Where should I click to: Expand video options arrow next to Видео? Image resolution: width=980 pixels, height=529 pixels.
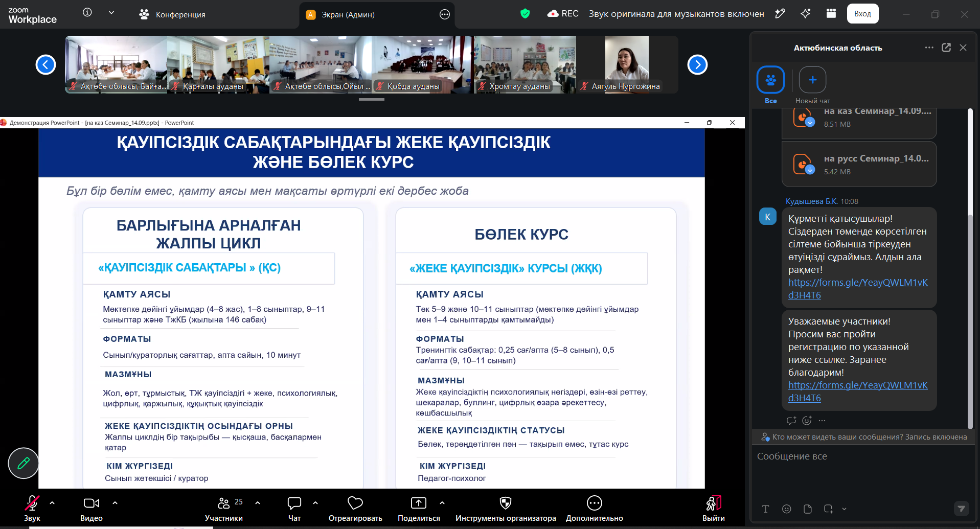point(115,503)
